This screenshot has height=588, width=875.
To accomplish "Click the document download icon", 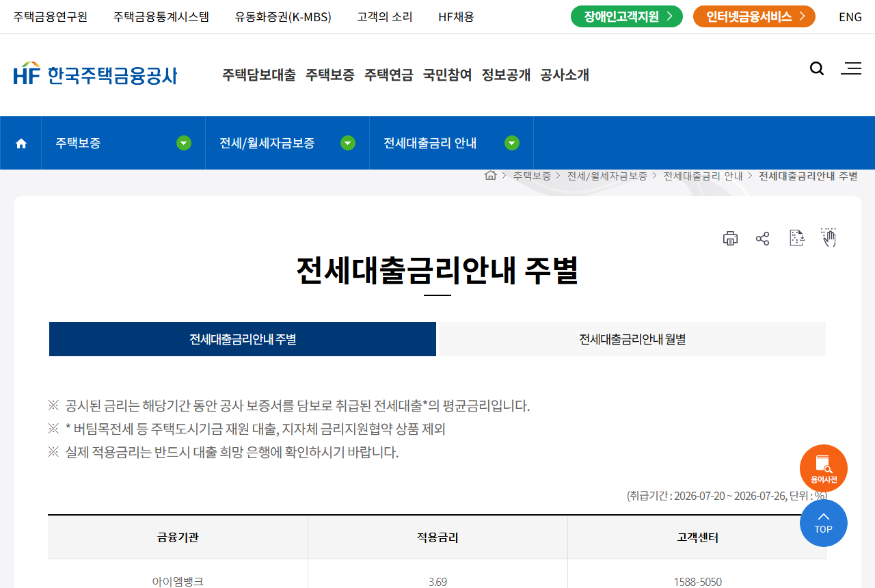I will tap(796, 237).
